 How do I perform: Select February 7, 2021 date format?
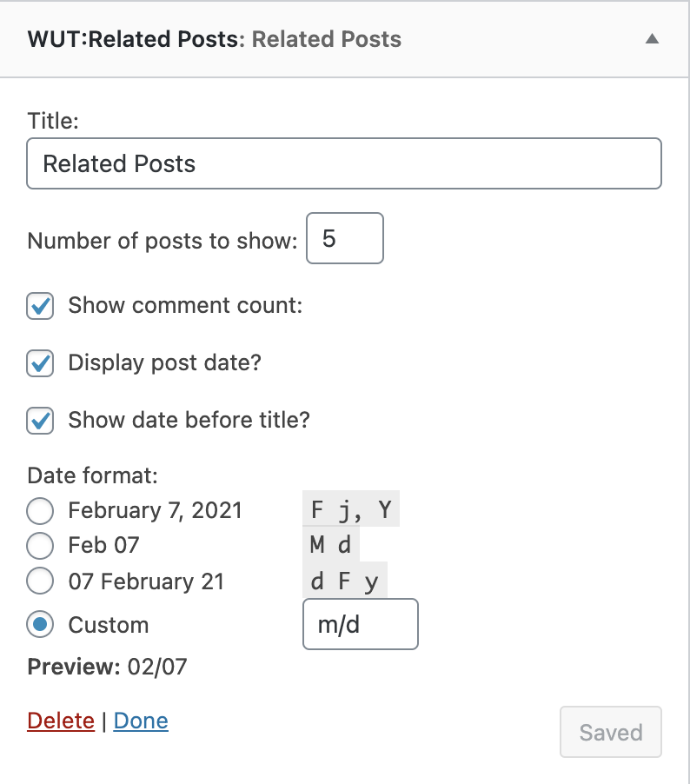coord(40,511)
